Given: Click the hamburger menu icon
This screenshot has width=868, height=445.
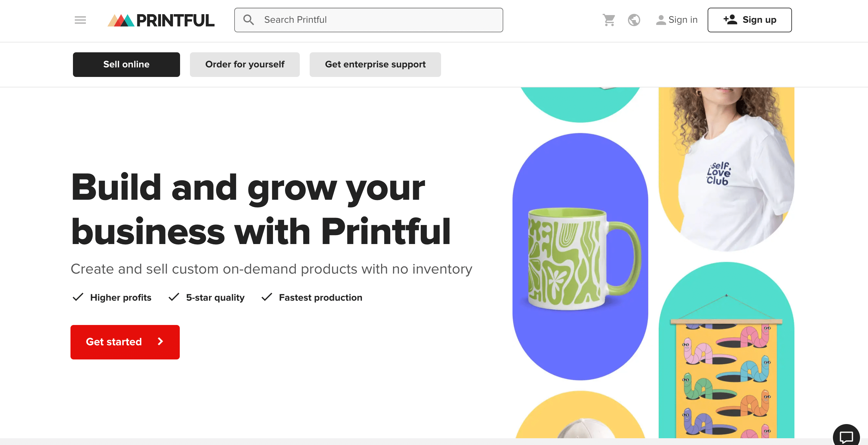Looking at the screenshot, I should pyautogui.click(x=79, y=20).
